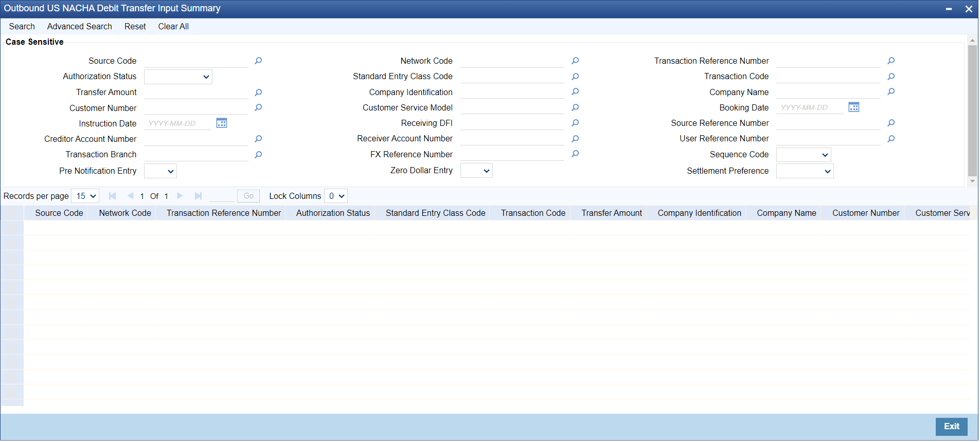This screenshot has height=442, width=980.
Task: Sort by Network Code column header
Action: (125, 213)
